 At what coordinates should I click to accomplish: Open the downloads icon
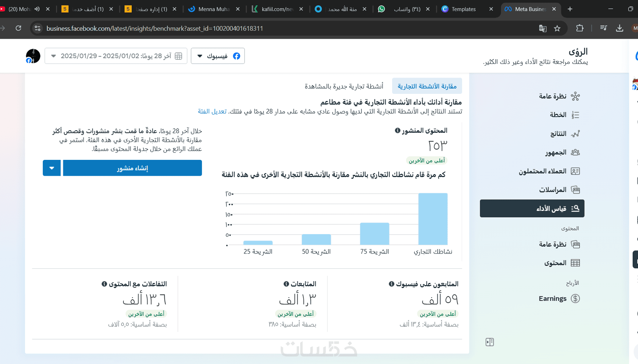620,28
